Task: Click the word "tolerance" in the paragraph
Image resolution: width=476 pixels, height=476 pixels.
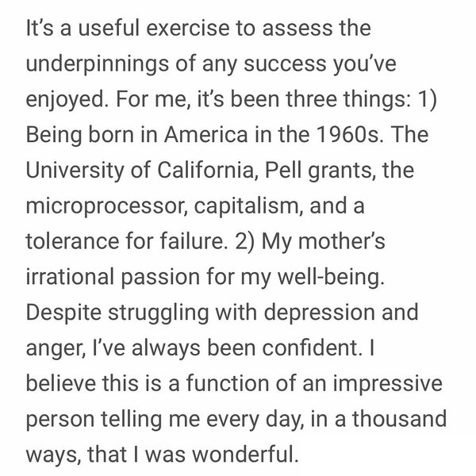Action: (x=72, y=242)
